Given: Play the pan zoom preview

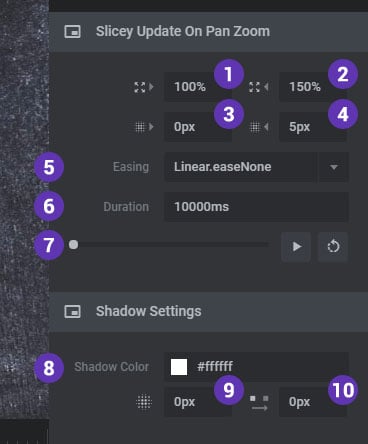Looking at the screenshot, I should (296, 247).
